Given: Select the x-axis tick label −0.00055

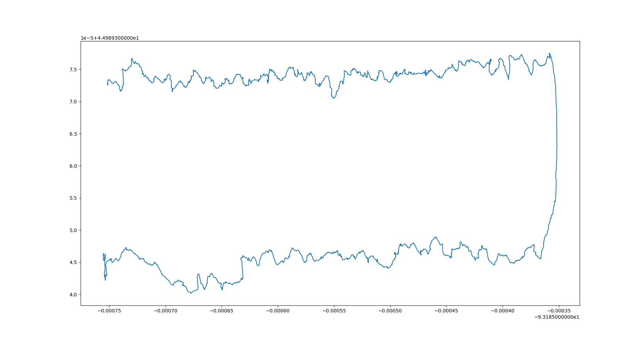Looking at the screenshot, I should point(334,310).
